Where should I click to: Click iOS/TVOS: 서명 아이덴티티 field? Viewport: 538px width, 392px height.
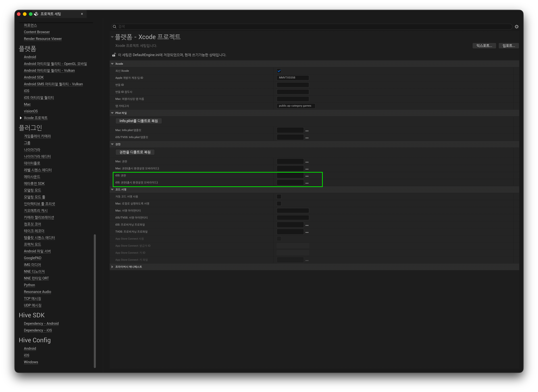coord(293,218)
